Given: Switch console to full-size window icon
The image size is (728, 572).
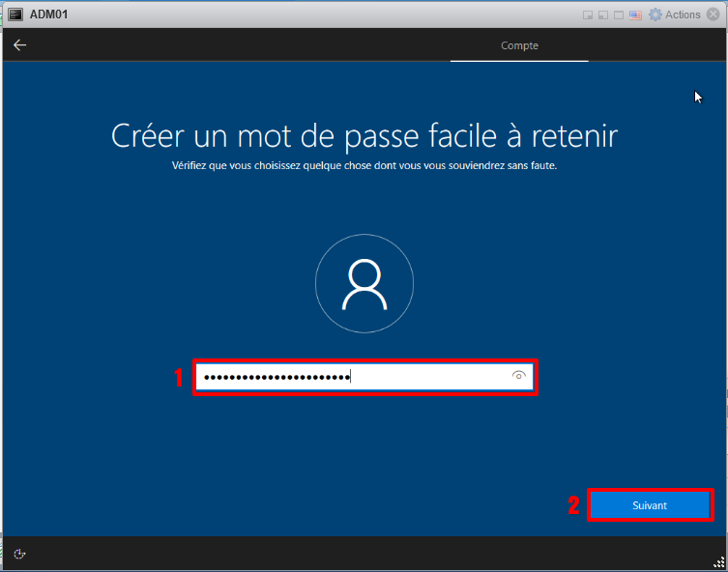Looking at the screenshot, I should 619,14.
